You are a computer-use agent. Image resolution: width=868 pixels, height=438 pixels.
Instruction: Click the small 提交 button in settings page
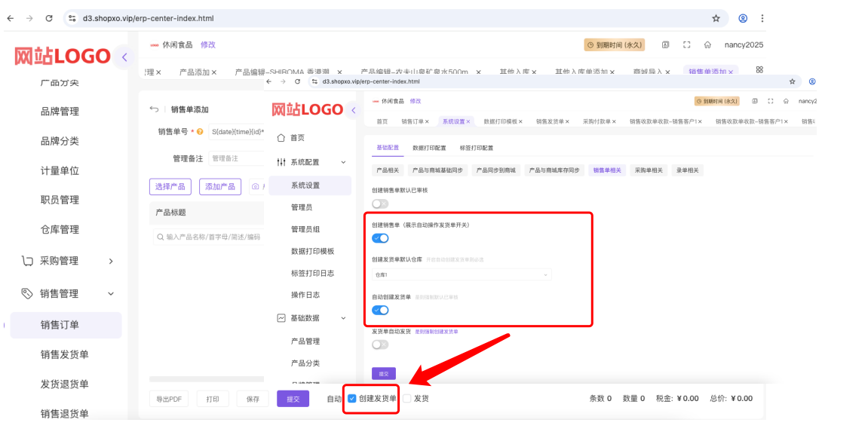384,374
